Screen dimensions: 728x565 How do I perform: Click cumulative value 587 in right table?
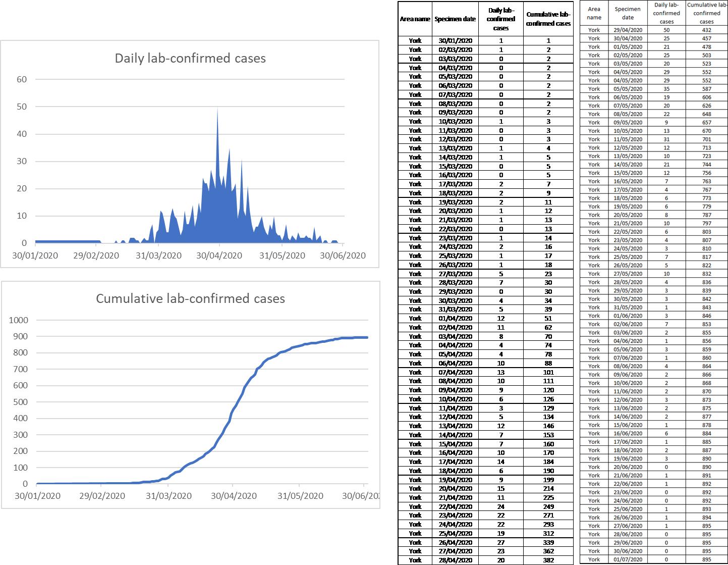706,89
